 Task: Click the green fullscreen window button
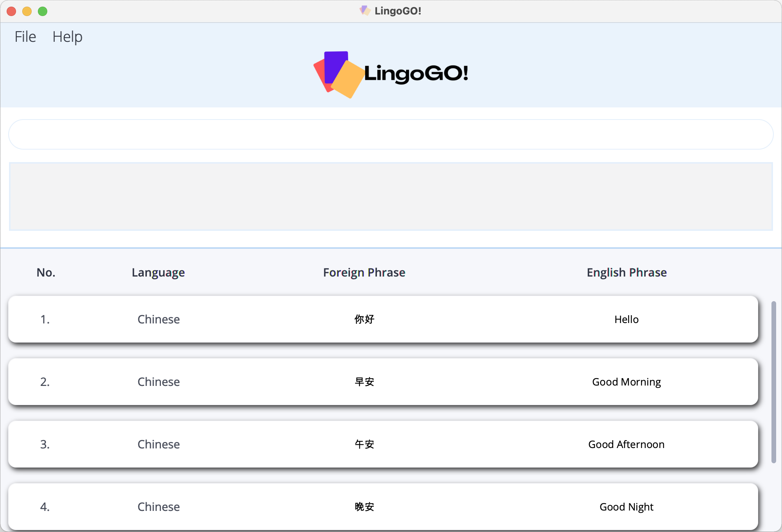(43, 11)
